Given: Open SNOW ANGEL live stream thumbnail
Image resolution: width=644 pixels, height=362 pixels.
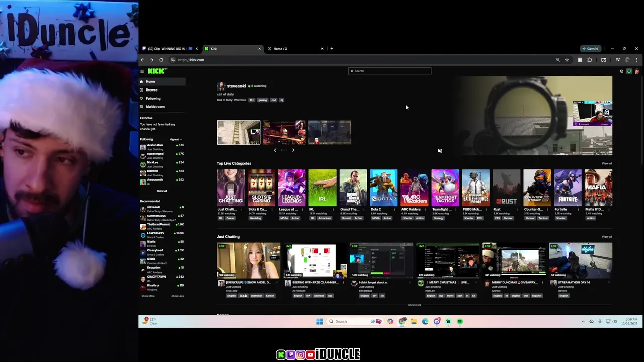Looking at the screenshot, I should pyautogui.click(x=249, y=260).
